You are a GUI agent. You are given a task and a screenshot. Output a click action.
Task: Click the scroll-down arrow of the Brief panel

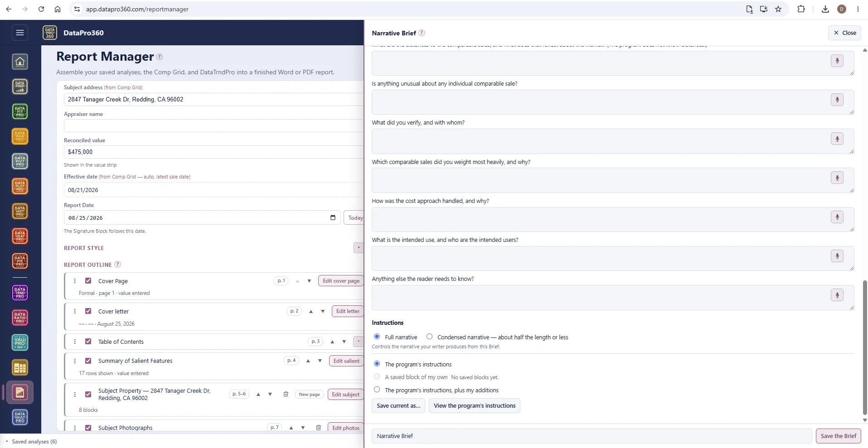(865, 420)
